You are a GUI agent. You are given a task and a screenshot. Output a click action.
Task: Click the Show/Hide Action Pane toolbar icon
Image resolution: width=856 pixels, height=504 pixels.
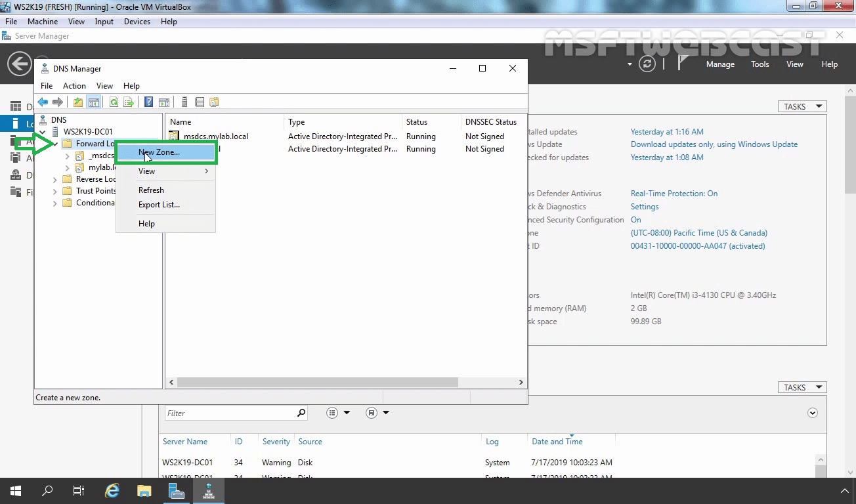164,102
